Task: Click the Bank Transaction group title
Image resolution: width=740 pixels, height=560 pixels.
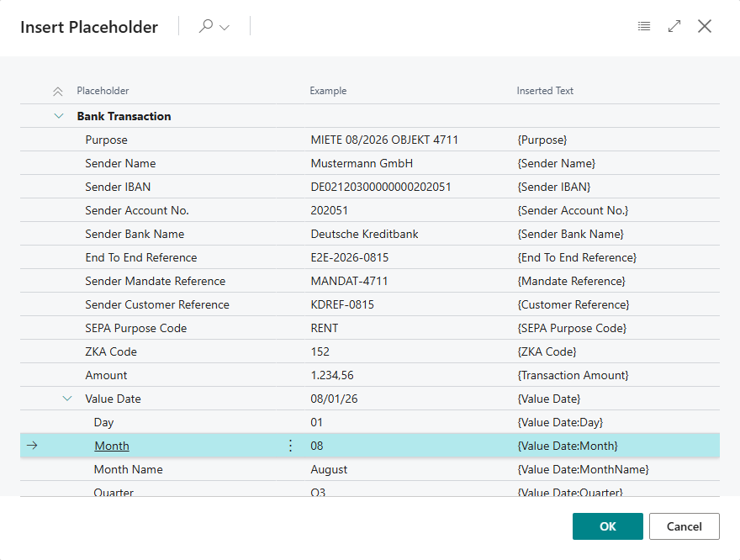Action: coord(124,116)
